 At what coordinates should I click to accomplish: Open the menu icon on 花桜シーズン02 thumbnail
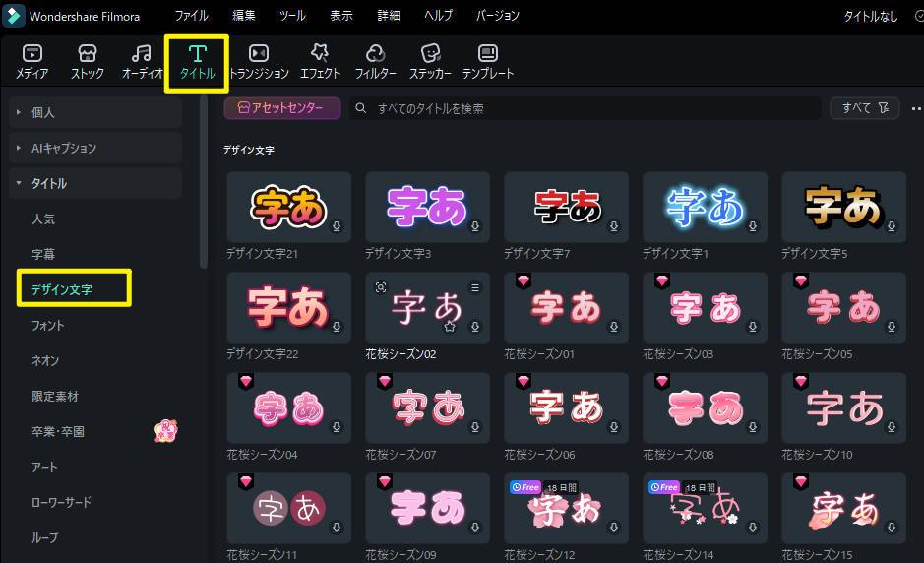tap(475, 287)
